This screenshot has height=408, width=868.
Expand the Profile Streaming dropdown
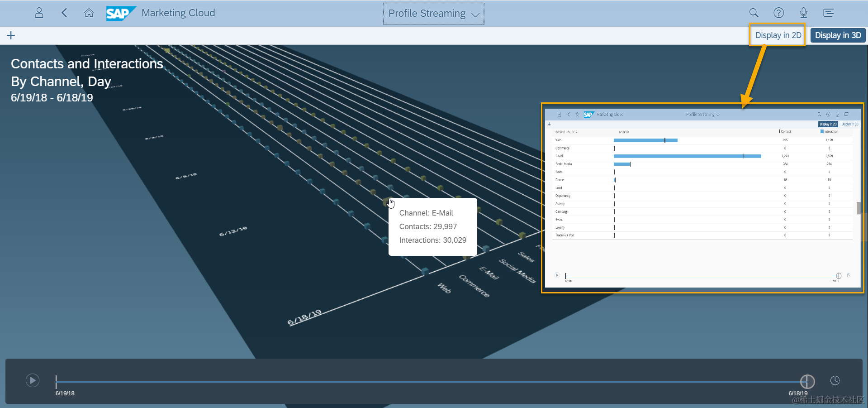434,14
